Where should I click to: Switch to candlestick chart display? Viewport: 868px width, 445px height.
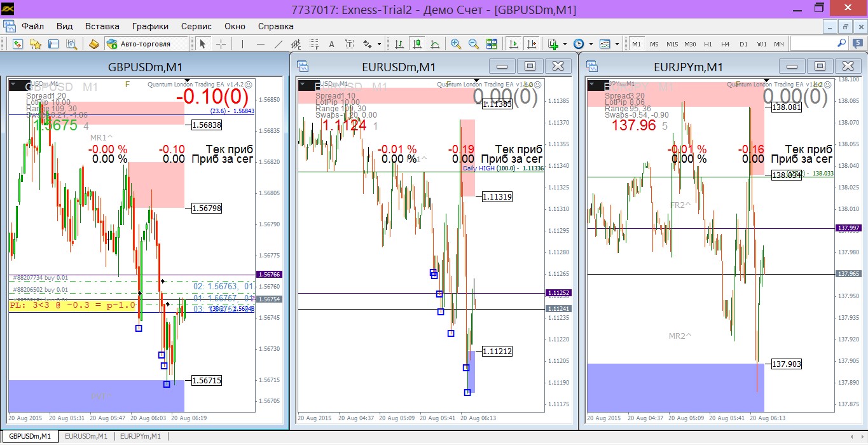[x=417, y=44]
